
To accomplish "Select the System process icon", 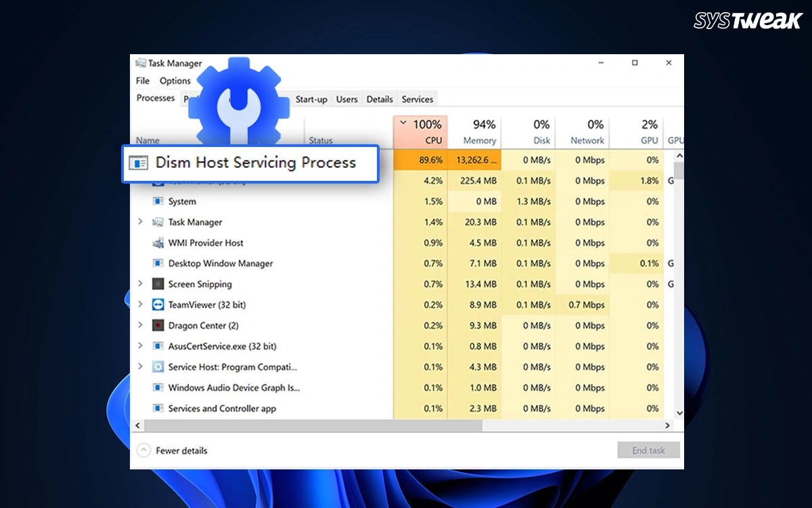I will tap(157, 201).
